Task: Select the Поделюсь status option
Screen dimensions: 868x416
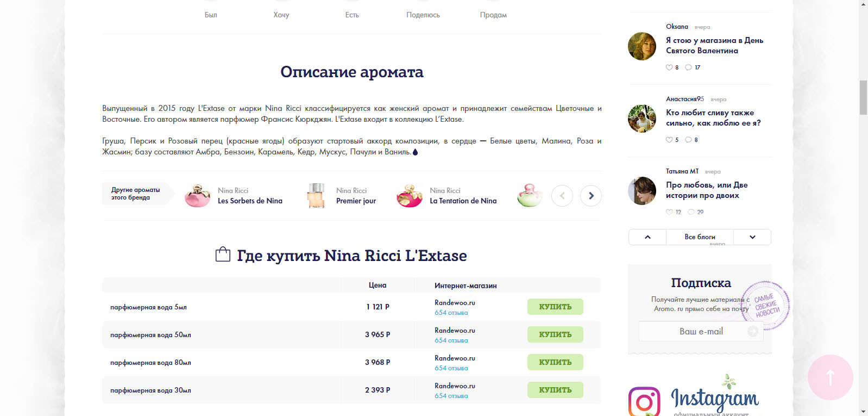Action: coord(423,15)
